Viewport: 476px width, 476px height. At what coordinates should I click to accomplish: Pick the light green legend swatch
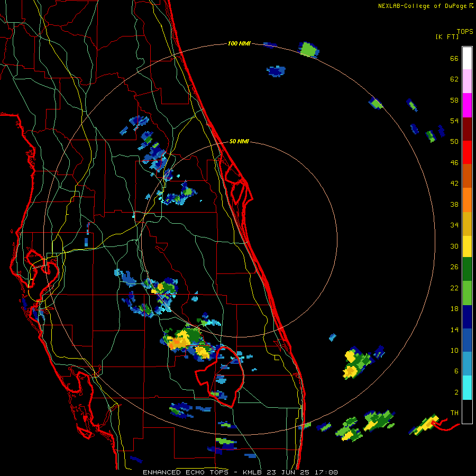click(x=467, y=293)
